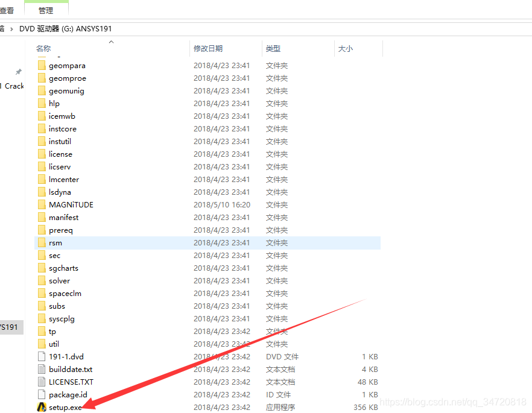Viewport: 532px width, 413px height.
Task: Click the MAGNiTUDE folder icon
Action: pyautogui.click(x=42, y=204)
